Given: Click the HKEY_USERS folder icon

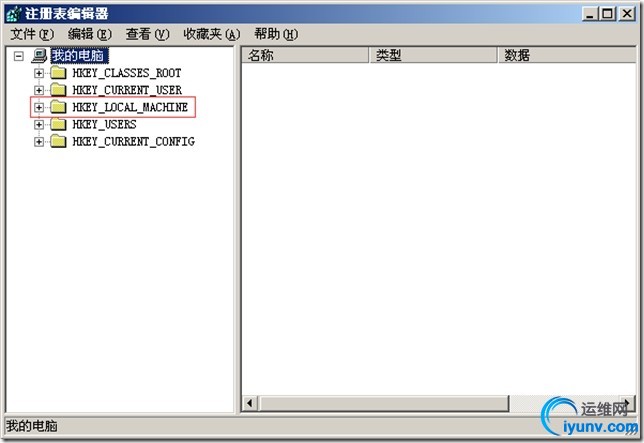Looking at the screenshot, I should tap(58, 124).
